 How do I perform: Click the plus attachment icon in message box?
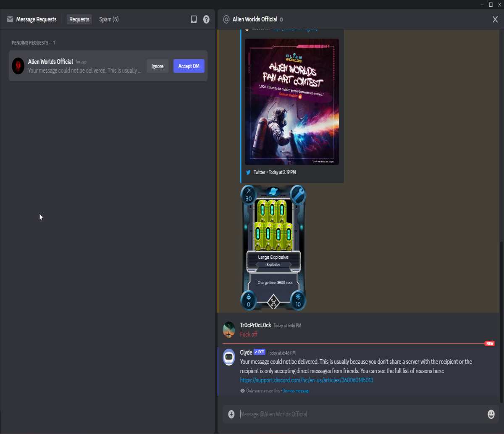pyautogui.click(x=231, y=414)
